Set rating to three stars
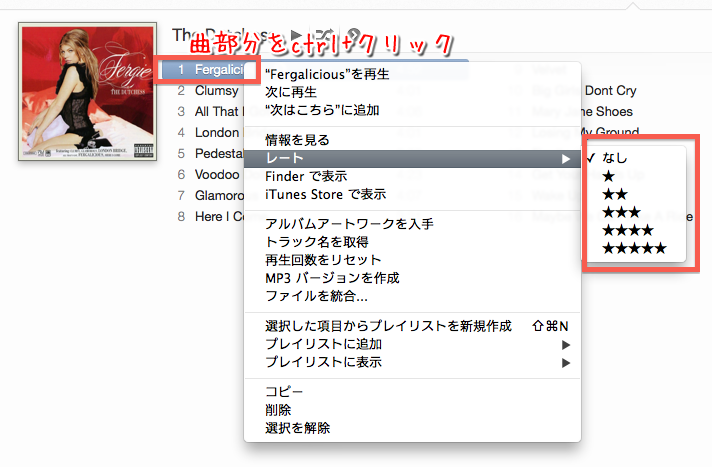 [635, 212]
